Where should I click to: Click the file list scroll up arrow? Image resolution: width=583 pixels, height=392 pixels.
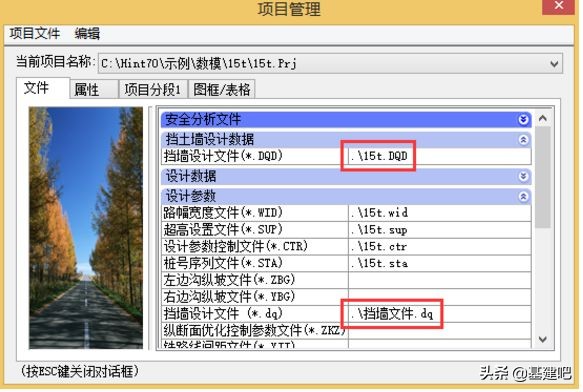pos(542,119)
